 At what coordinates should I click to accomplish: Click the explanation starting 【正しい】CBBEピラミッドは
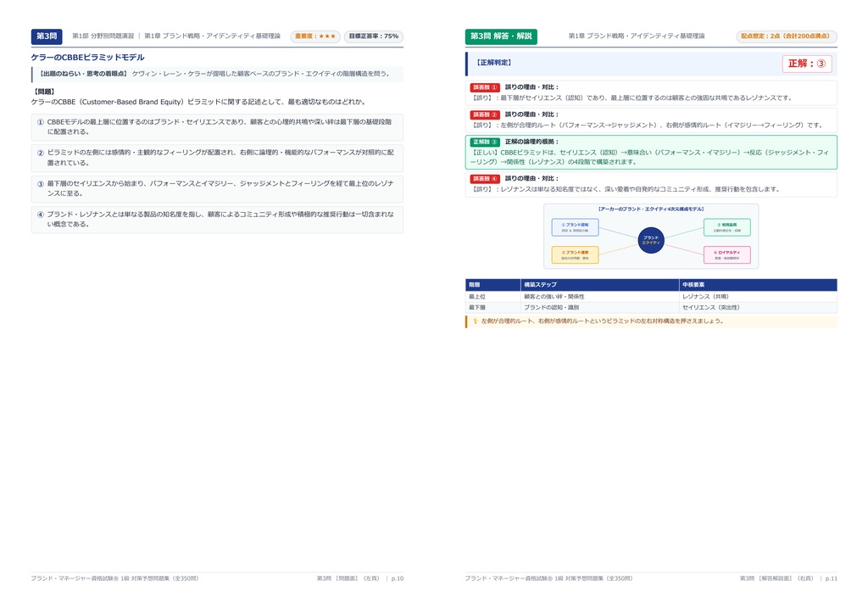coord(649,157)
